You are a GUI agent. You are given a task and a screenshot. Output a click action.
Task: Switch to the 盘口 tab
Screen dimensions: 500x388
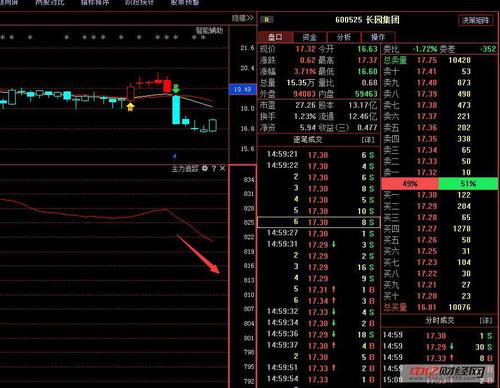(276, 37)
